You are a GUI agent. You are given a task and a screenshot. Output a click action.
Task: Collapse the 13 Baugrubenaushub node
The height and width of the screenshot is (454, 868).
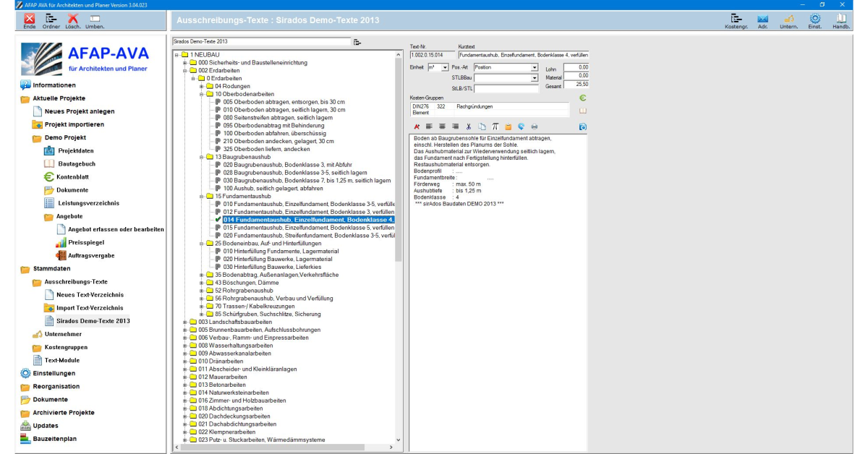click(201, 156)
